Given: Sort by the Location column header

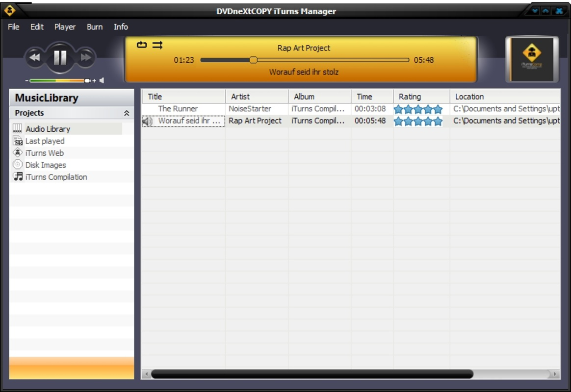Looking at the screenshot, I should coord(505,97).
